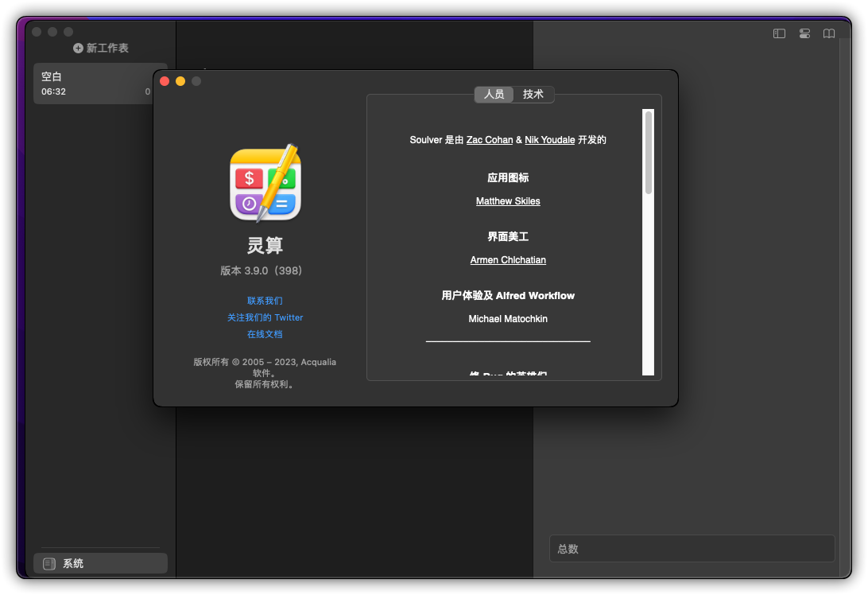Minimize the About window with yellow button

(180, 81)
